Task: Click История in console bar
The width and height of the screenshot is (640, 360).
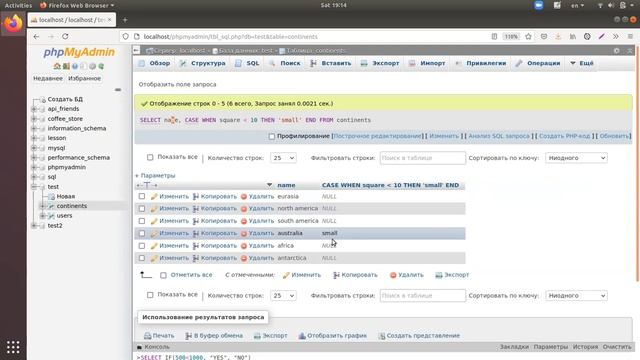Action: (585, 347)
